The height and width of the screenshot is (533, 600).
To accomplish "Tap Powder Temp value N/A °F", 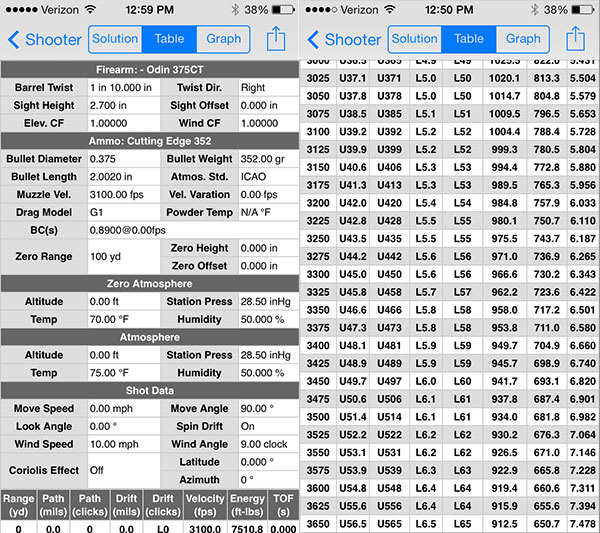I will coord(268,212).
